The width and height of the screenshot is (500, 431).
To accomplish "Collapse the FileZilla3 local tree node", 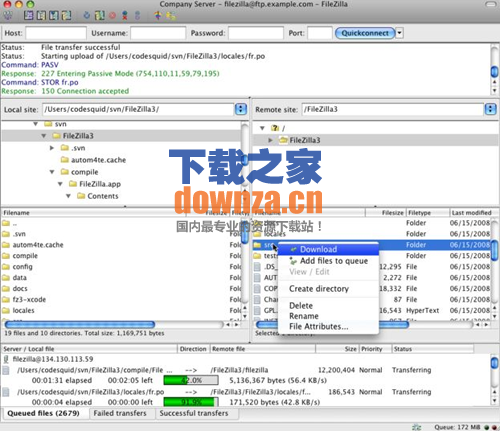I will (x=44, y=136).
